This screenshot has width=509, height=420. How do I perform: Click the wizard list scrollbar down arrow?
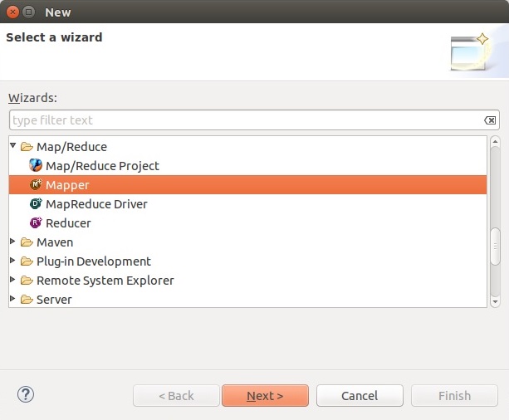(x=495, y=302)
